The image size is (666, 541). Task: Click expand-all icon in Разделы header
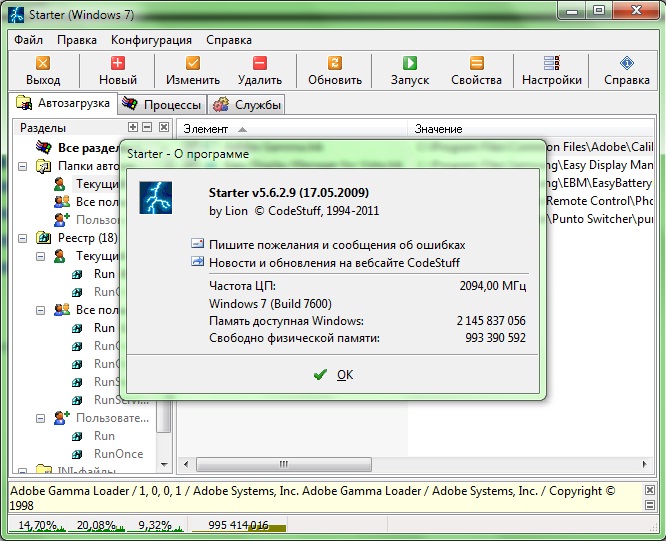pyautogui.click(x=133, y=127)
